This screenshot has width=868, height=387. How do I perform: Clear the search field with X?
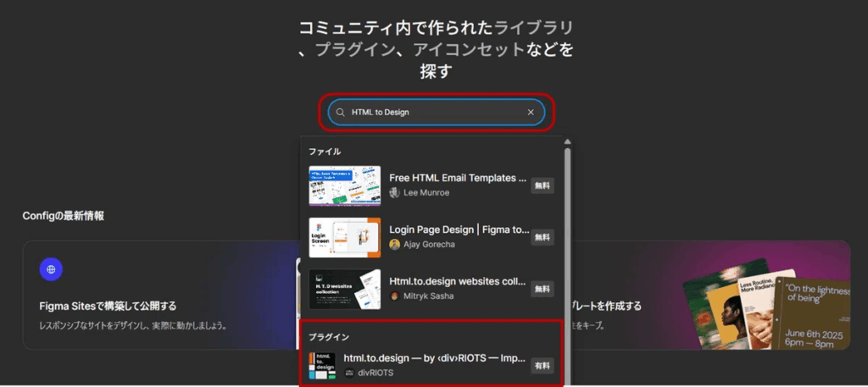click(531, 113)
